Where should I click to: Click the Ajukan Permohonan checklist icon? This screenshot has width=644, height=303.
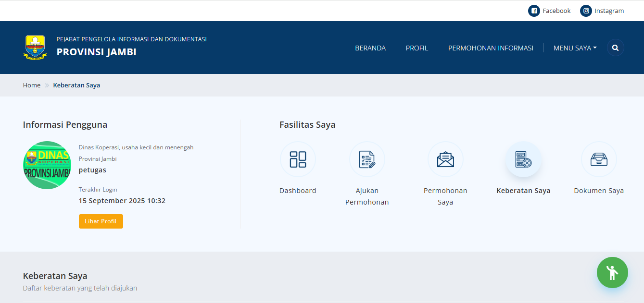[x=367, y=159]
